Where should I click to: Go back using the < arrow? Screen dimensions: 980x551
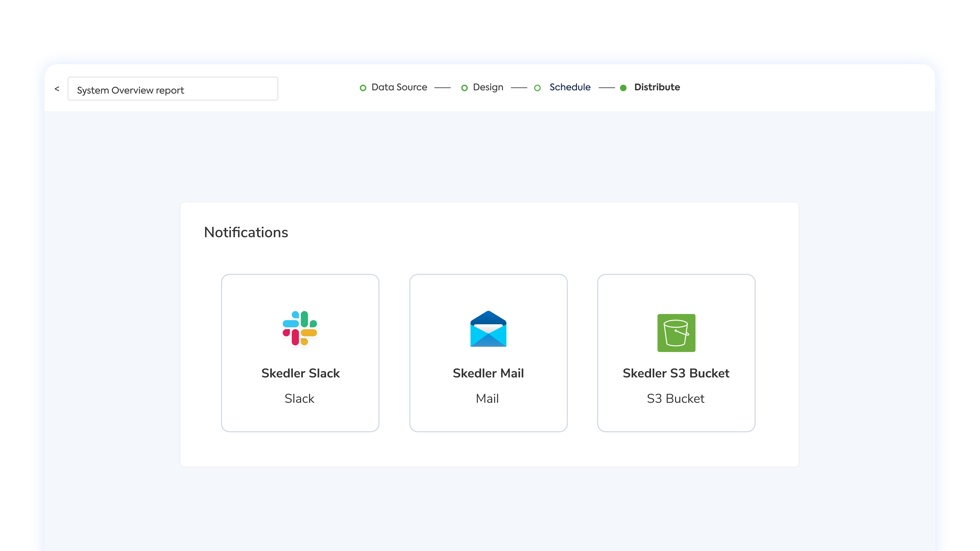(57, 89)
